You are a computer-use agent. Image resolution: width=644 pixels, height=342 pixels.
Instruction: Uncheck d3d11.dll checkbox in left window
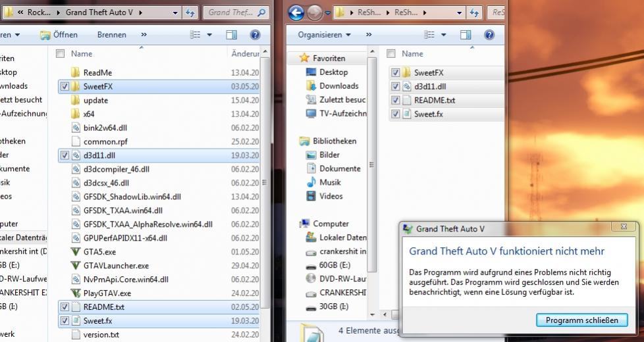tap(65, 155)
